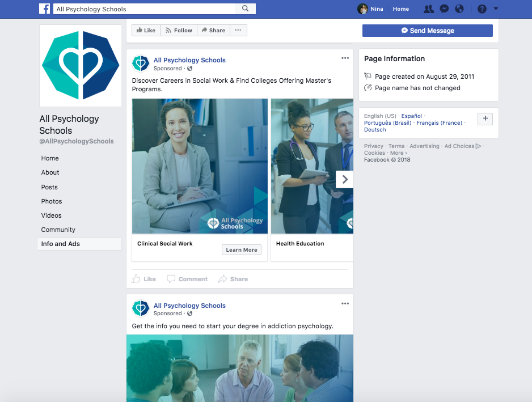Open the Notifications globe icon

coord(459,9)
